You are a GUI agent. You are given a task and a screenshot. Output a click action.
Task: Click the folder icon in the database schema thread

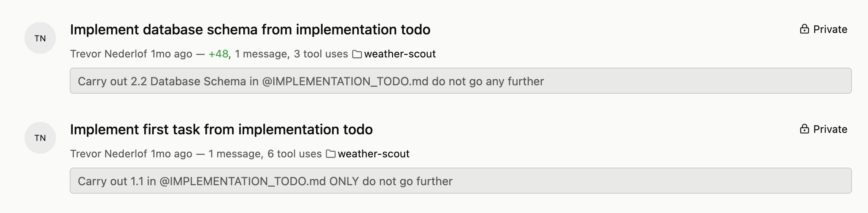357,54
